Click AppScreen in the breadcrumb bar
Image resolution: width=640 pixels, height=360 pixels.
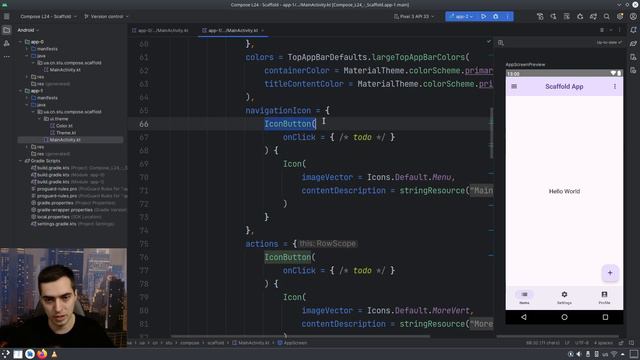click(292, 343)
